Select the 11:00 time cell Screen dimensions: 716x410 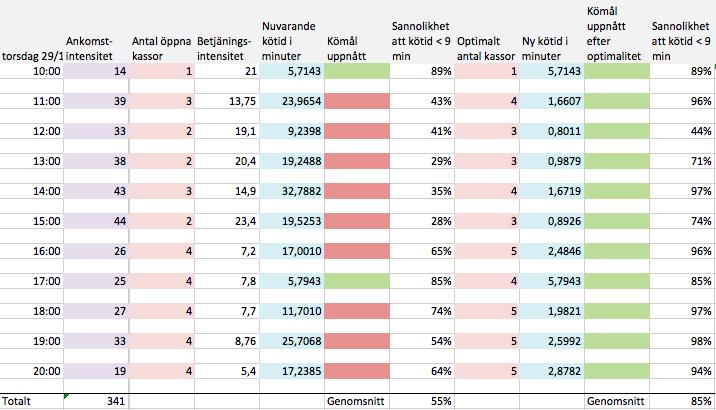(32, 101)
